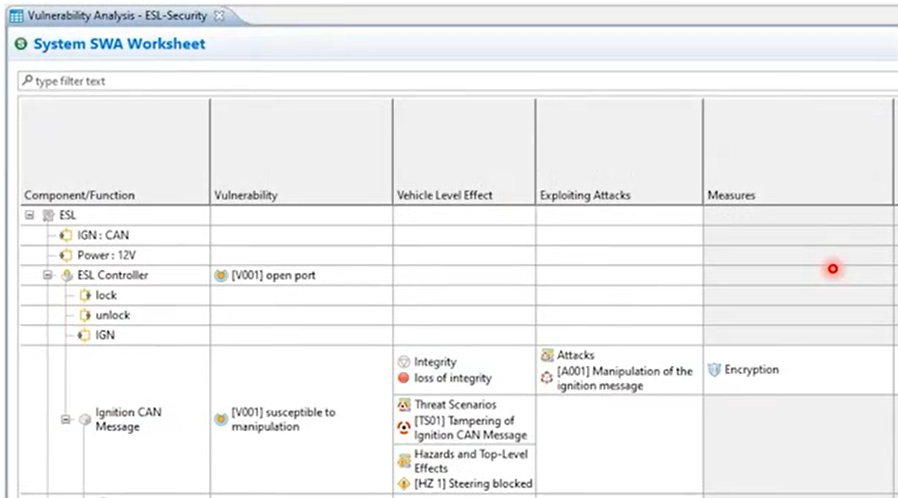Screen dimensions: 898x498
Task: Click the Encryption shield icon
Action: 714,370
